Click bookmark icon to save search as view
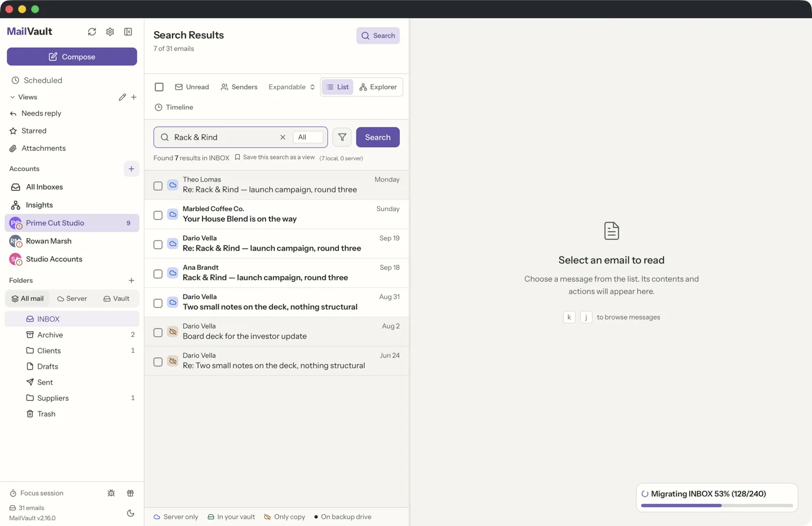 237,157
